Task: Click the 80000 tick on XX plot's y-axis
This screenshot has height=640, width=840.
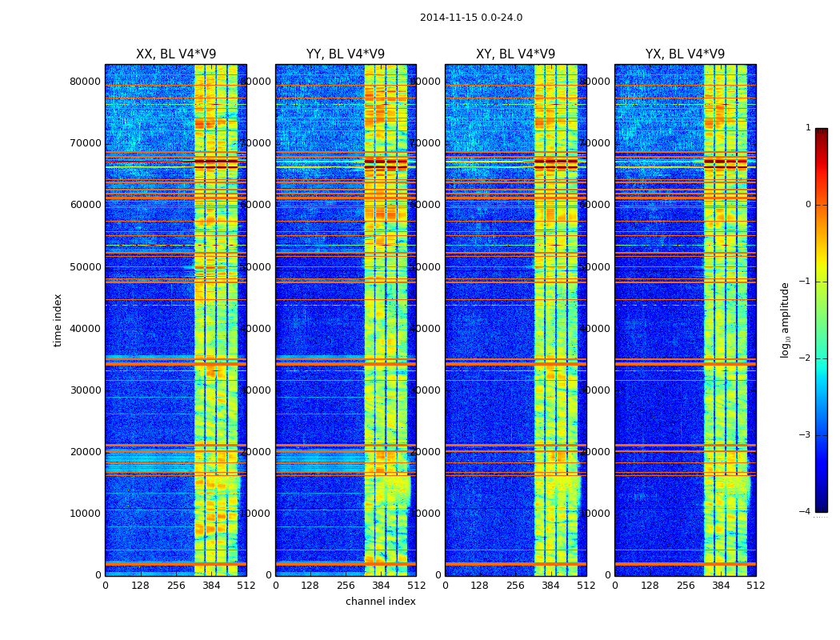Action: coord(86,82)
